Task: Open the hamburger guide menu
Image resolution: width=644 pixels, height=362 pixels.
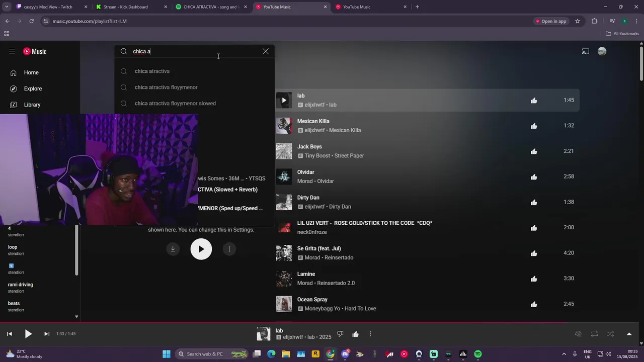Action: [x=12, y=51]
